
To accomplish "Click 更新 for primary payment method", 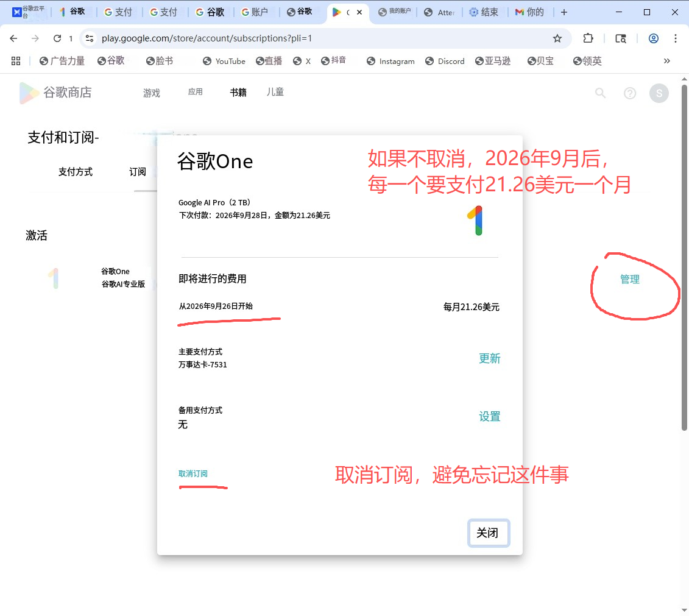I will tap(489, 358).
